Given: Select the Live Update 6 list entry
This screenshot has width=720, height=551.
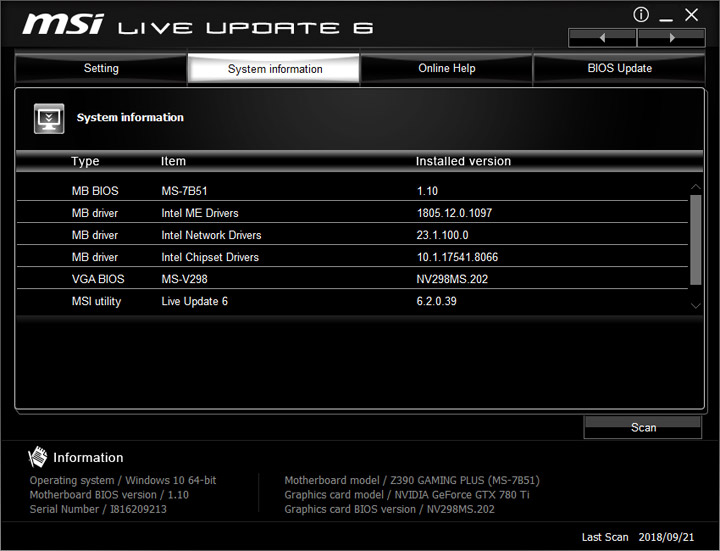Looking at the screenshot, I should (194, 301).
